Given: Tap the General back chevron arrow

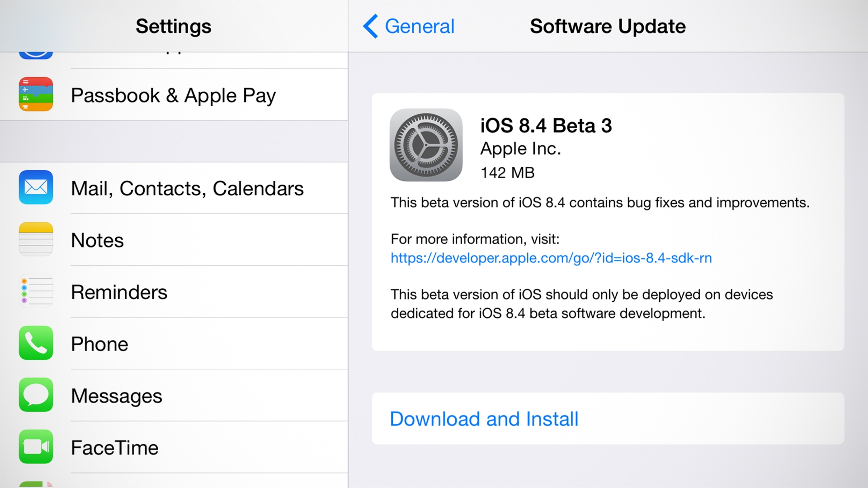Looking at the screenshot, I should click(x=370, y=26).
